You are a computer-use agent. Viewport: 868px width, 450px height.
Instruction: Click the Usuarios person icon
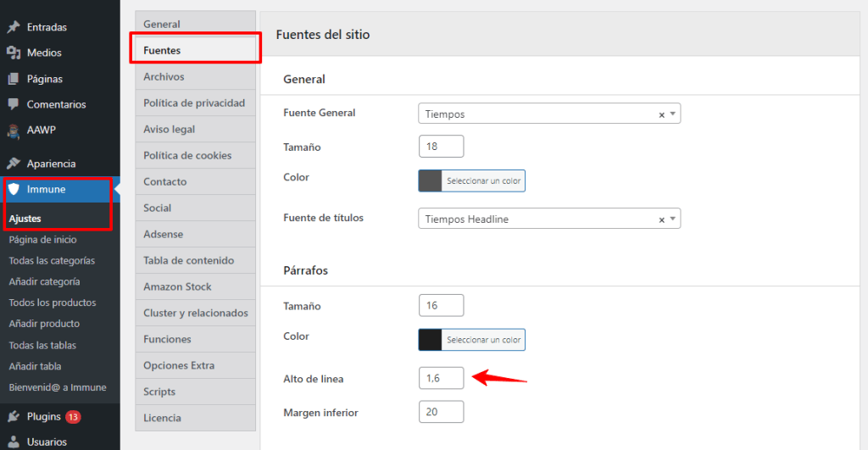pos(14,442)
